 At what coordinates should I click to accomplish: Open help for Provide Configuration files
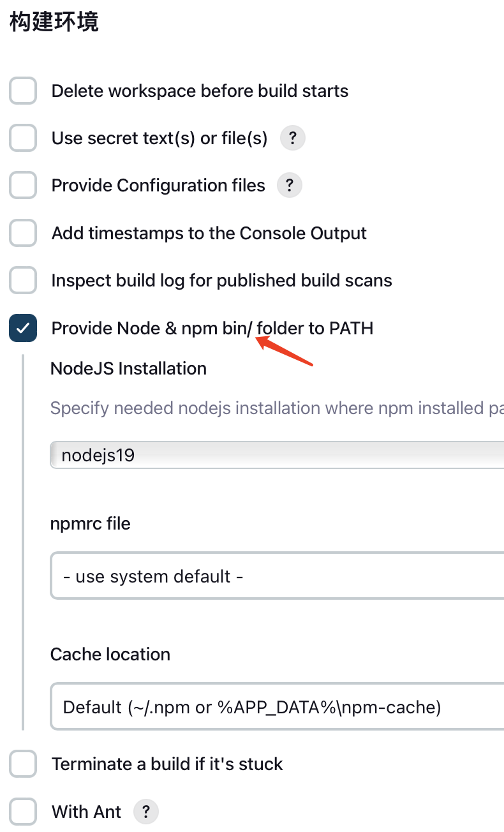pyautogui.click(x=289, y=186)
